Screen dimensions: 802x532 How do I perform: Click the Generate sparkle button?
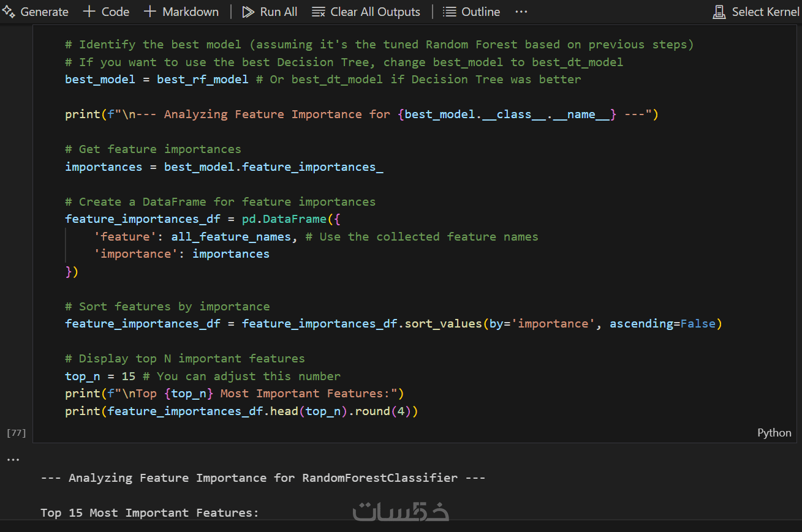[x=36, y=12]
